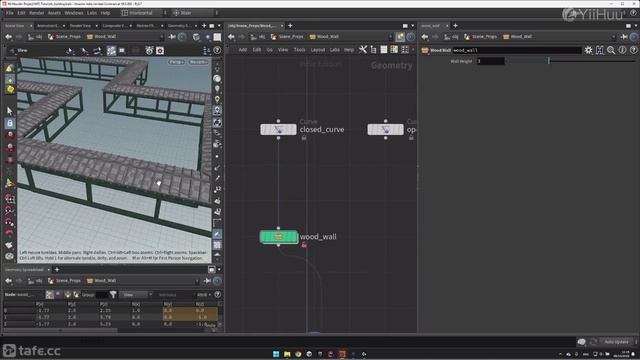640x360 pixels.
Task: Switch to the Geometry Spreadsheet pane tab
Action: [24, 270]
